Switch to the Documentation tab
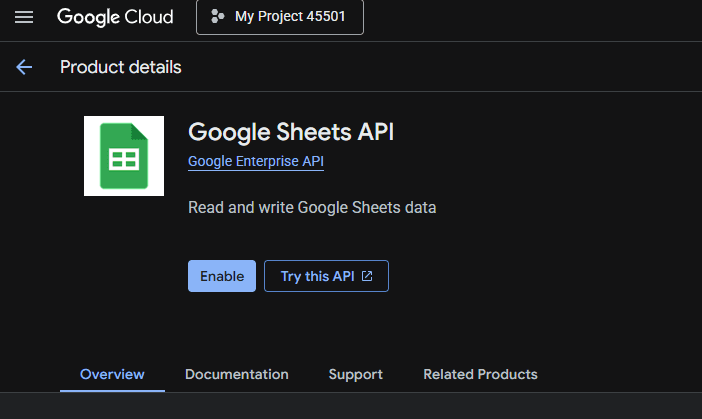Screen dimensions: 702x419 pos(237,375)
